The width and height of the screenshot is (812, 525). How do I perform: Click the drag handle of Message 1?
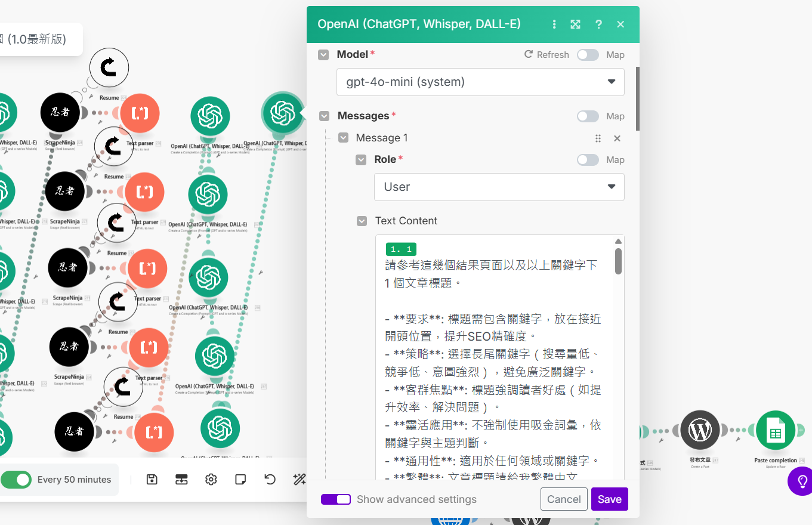[598, 138]
